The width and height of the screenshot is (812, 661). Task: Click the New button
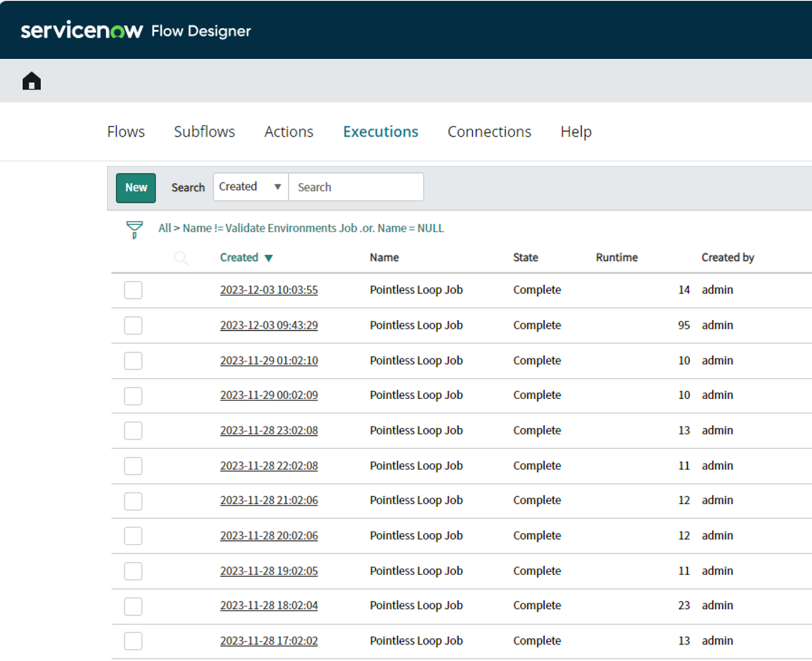tap(135, 187)
